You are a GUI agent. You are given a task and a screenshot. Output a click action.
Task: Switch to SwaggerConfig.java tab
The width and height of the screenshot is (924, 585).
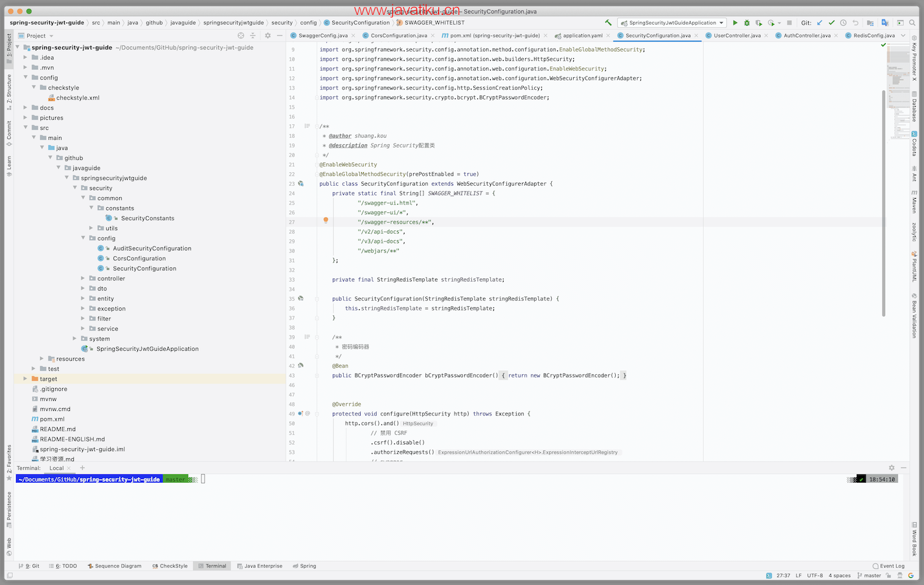[322, 36]
